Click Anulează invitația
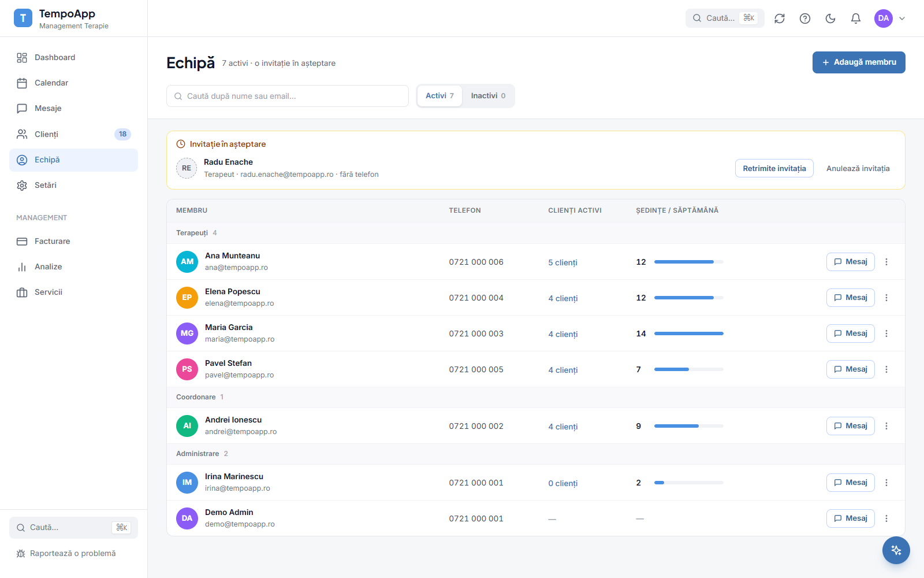This screenshot has width=924, height=578. point(858,168)
